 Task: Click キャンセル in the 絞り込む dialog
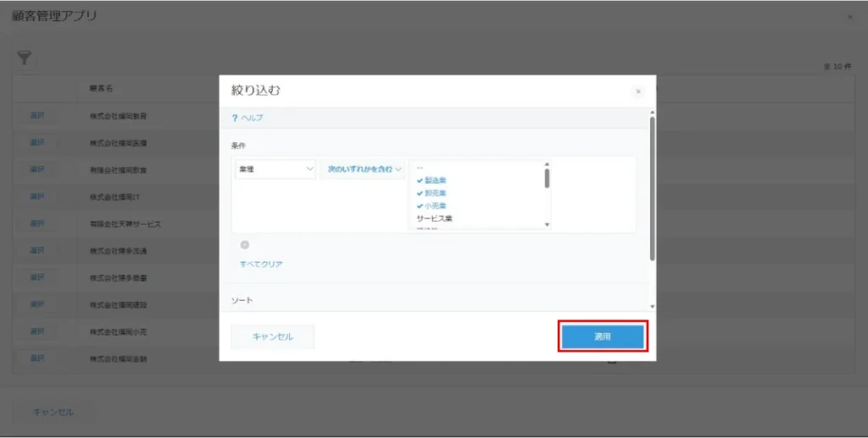pos(272,337)
